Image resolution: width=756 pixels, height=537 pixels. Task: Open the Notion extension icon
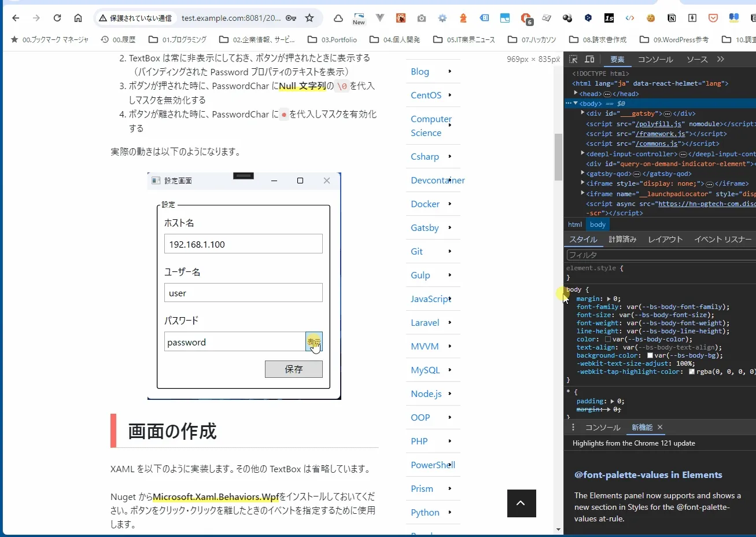[672, 18]
